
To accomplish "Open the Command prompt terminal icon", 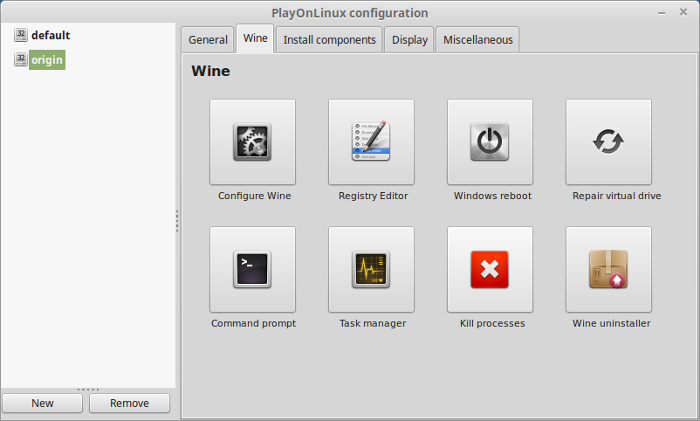I will pos(252,269).
